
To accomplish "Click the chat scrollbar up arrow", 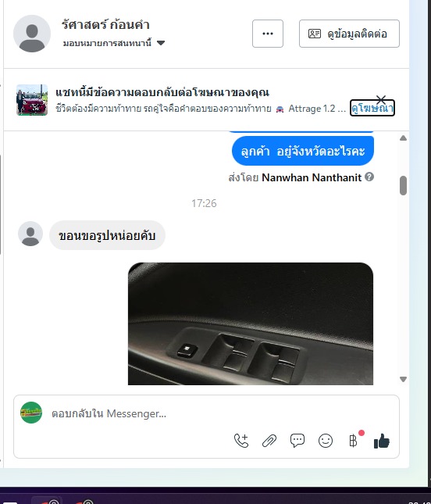I will pos(404,138).
